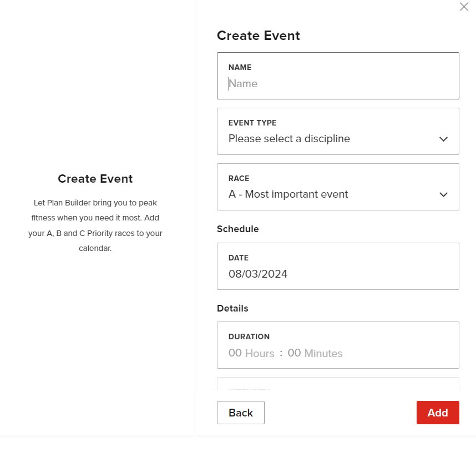Click the Event Type chevron arrow
The width and height of the screenshot is (476, 457).
pos(443,139)
